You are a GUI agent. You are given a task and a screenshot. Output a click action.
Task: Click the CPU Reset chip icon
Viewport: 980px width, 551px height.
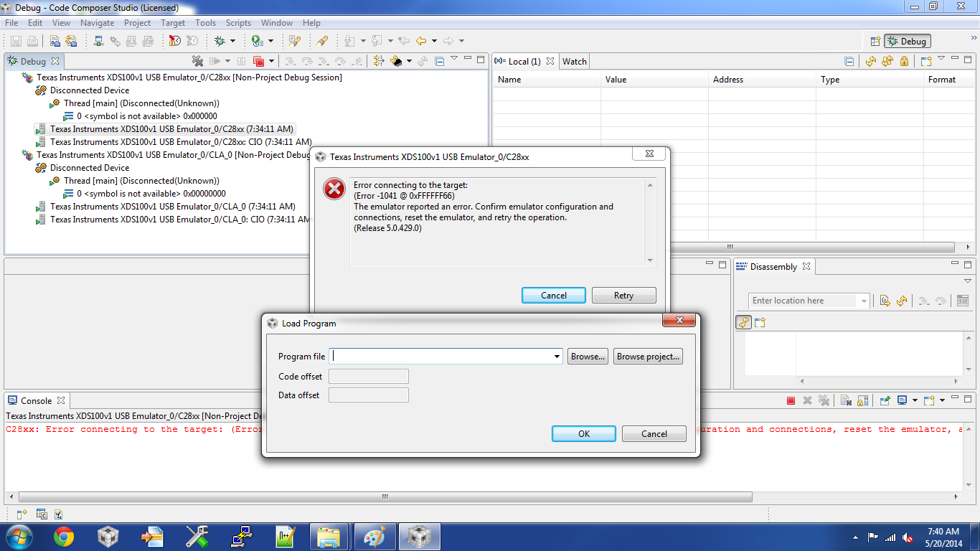(396, 62)
